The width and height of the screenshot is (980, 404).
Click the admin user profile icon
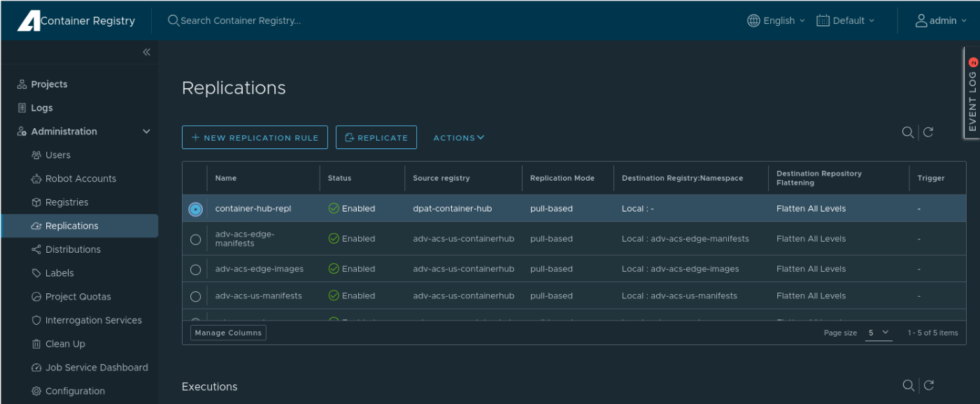[921, 20]
